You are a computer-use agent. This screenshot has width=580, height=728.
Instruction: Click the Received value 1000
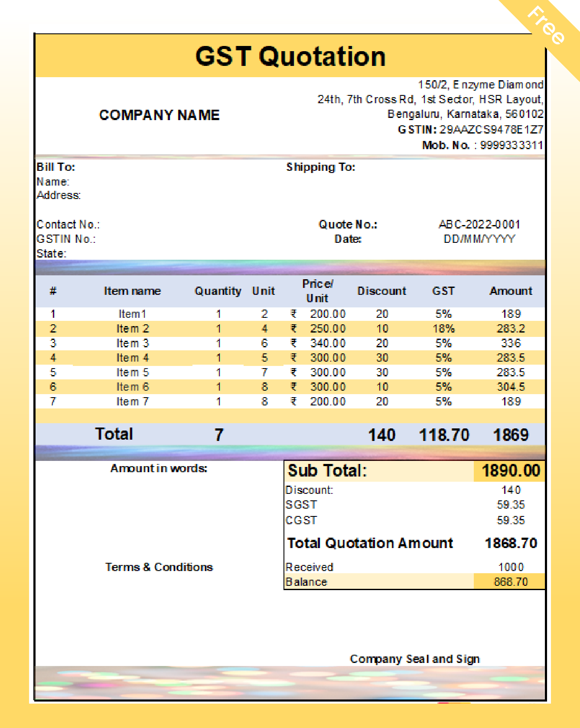coord(511,567)
